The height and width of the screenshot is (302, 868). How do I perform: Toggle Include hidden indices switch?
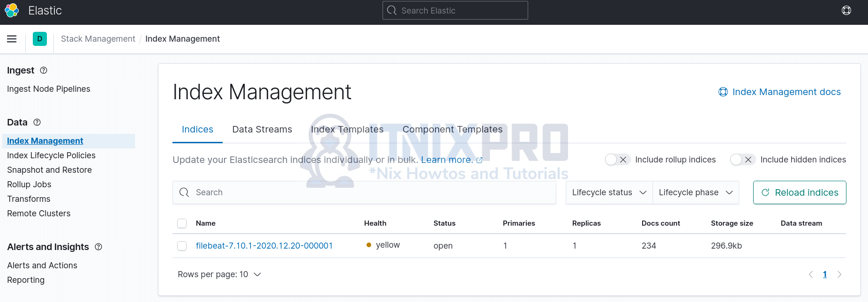(x=742, y=160)
